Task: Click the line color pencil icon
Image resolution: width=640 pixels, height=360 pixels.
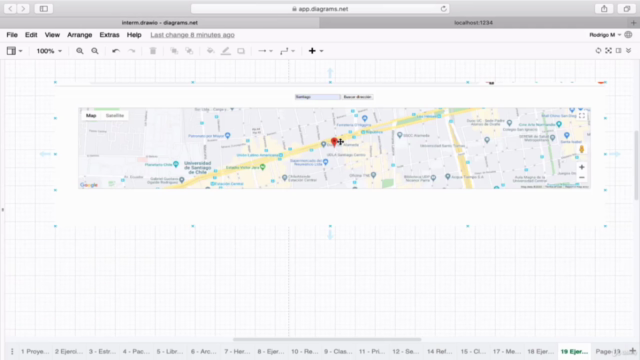Action: coord(226,51)
